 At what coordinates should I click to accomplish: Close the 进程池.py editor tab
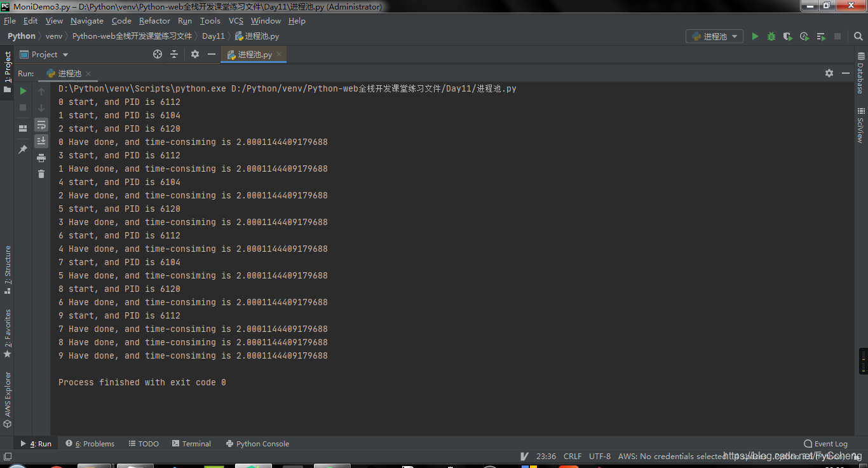(x=279, y=55)
